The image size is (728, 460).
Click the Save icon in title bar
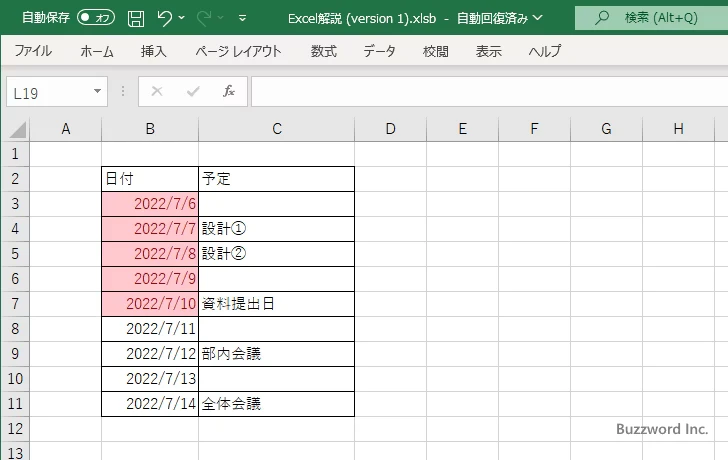point(136,19)
